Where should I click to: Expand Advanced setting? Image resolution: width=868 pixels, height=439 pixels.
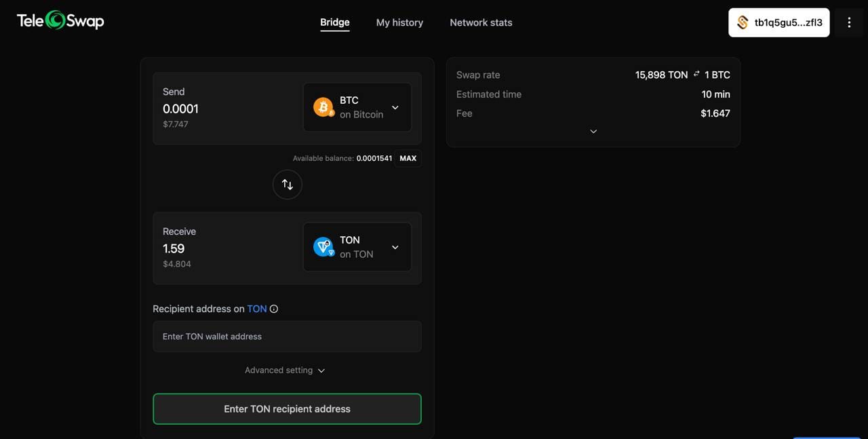coord(285,370)
